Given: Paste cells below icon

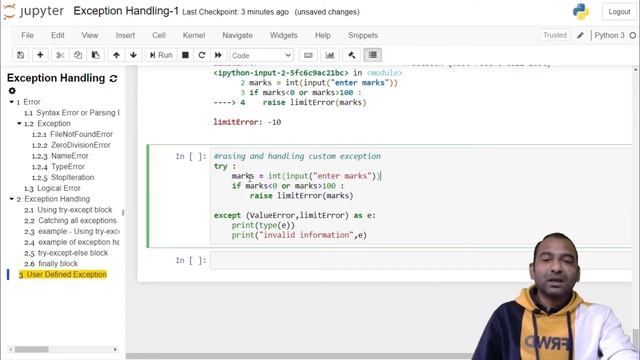Looking at the screenshot, I should coord(96,55).
